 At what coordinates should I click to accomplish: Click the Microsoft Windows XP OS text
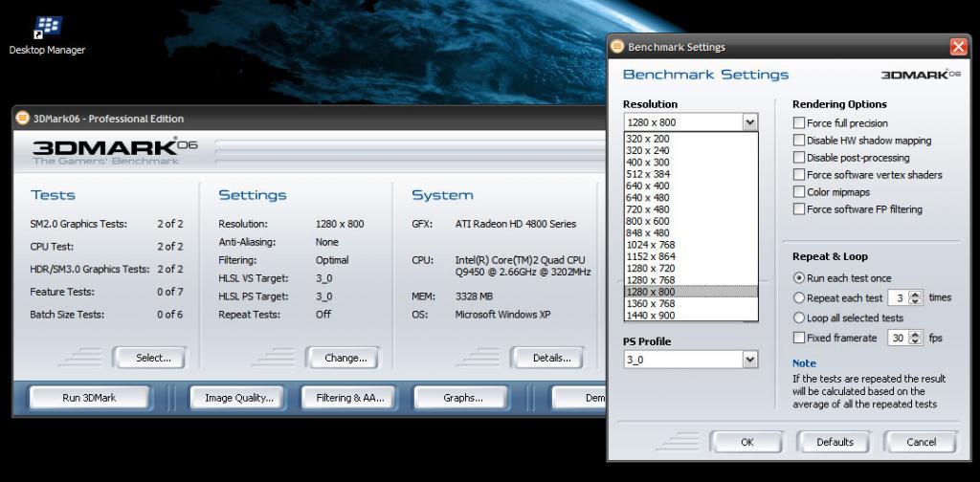[502, 314]
